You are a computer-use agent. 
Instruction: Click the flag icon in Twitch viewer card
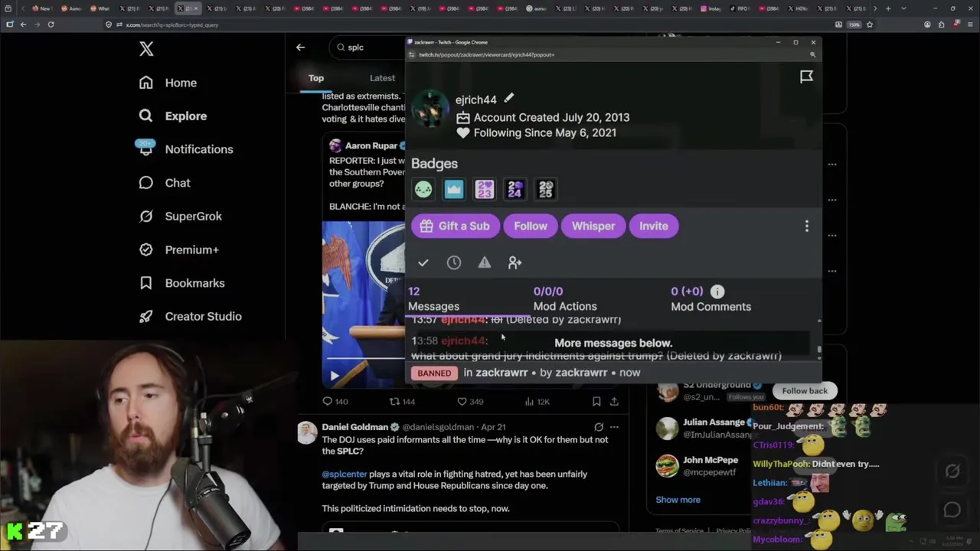click(x=806, y=77)
